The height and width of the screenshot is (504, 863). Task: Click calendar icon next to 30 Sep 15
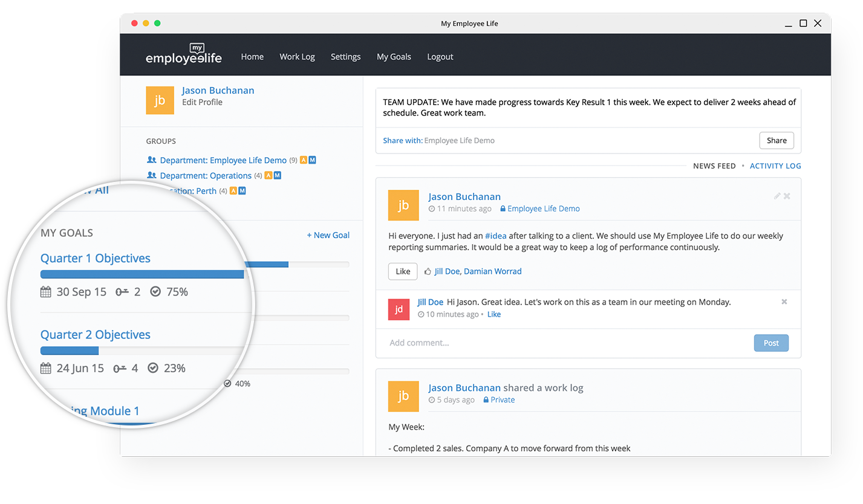(x=46, y=292)
